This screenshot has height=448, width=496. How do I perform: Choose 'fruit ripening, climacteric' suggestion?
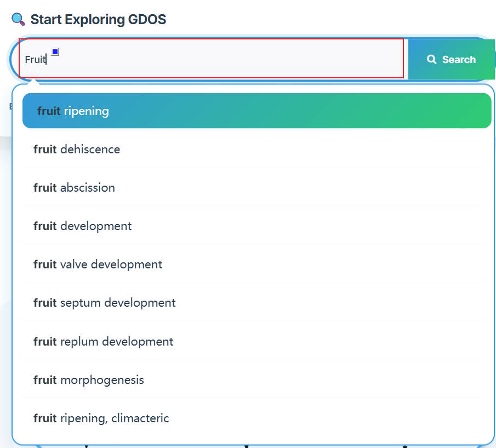[x=256, y=418]
